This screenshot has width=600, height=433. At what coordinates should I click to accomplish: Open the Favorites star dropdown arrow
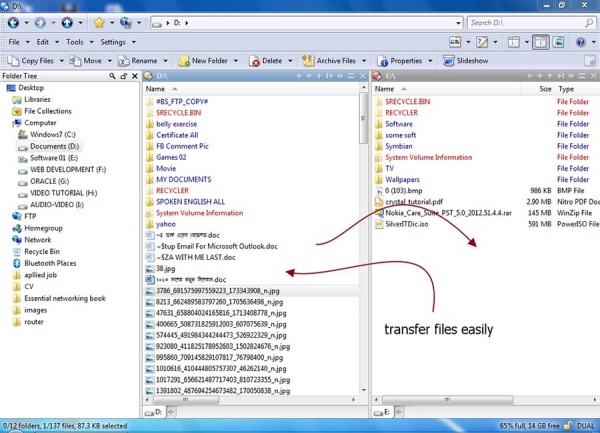112,23
